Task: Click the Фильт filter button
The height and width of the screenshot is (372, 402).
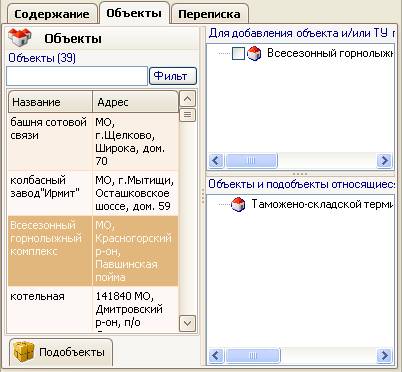Action: pyautogui.click(x=173, y=76)
